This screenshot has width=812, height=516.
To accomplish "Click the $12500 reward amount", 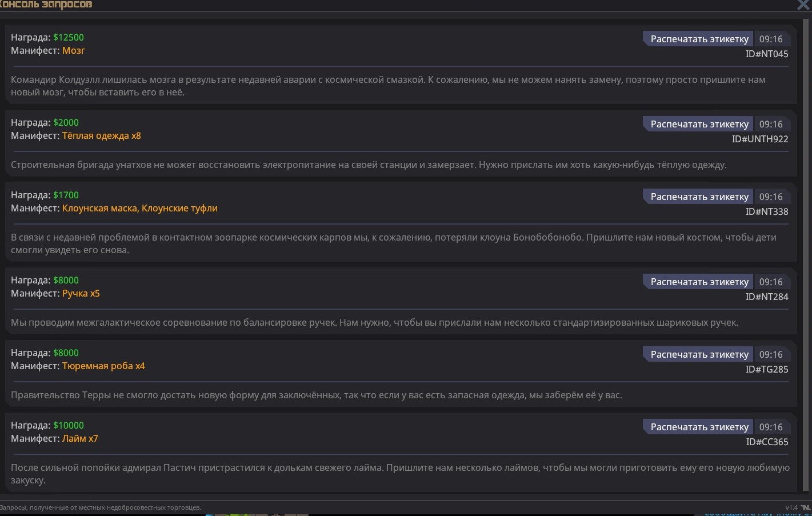I will click(x=69, y=38).
